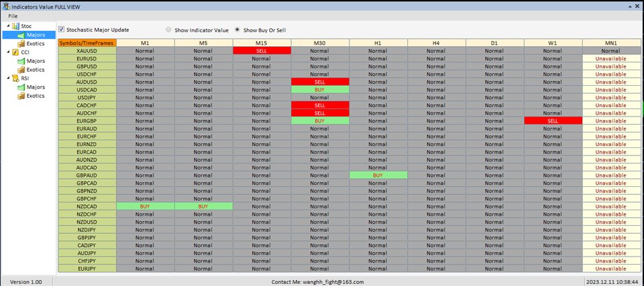Select the EURAUD symbol row label
The height and width of the screenshot is (286, 644).
(x=87, y=129)
